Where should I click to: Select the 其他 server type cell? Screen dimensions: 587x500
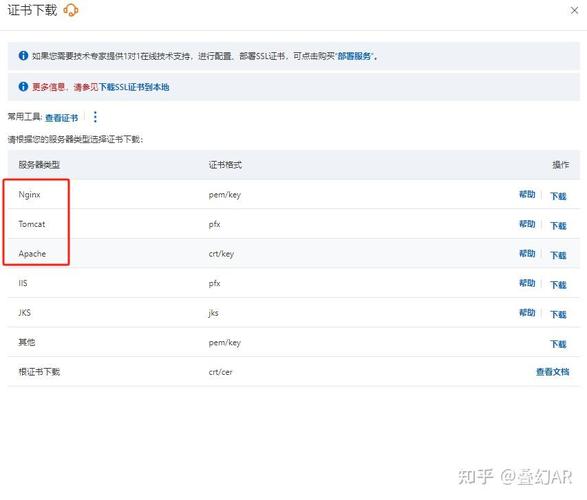tap(27, 342)
